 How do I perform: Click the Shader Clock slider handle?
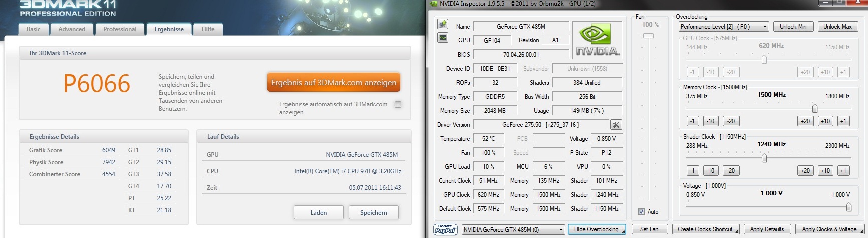(764, 158)
